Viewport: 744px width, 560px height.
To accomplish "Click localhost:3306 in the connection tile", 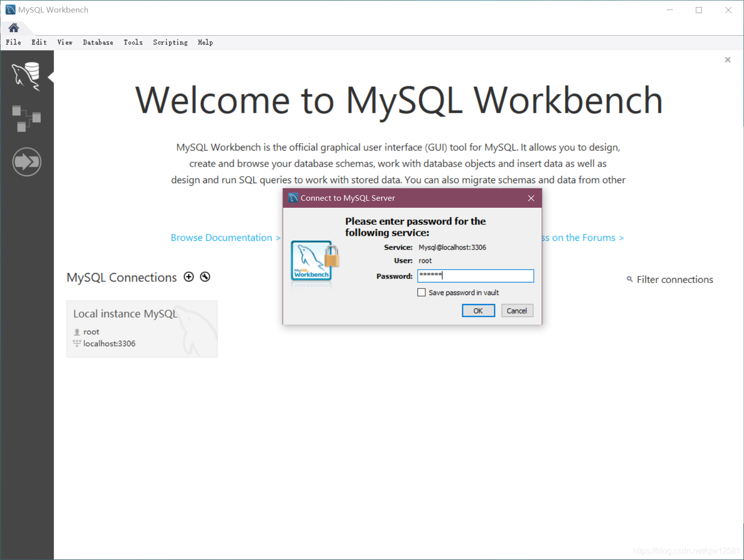I will (x=109, y=343).
